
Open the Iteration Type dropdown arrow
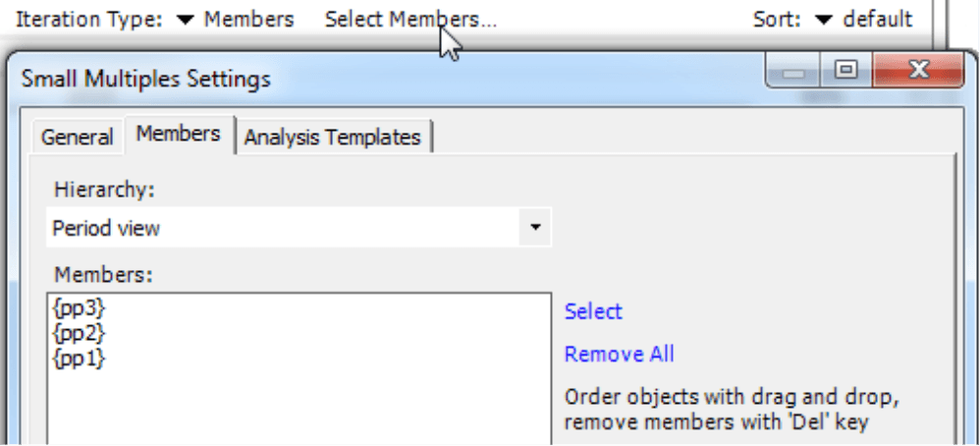pos(186,20)
